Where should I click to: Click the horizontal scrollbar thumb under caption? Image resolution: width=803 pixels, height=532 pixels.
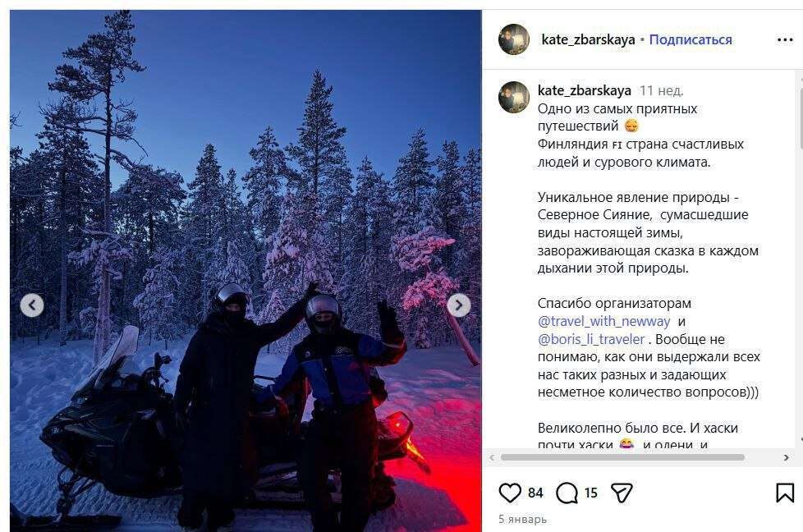[x=622, y=457]
